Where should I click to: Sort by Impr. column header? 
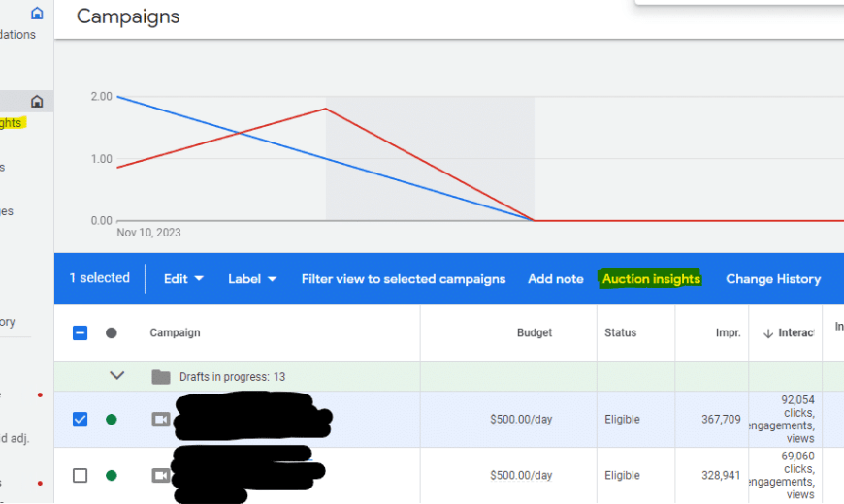point(728,333)
